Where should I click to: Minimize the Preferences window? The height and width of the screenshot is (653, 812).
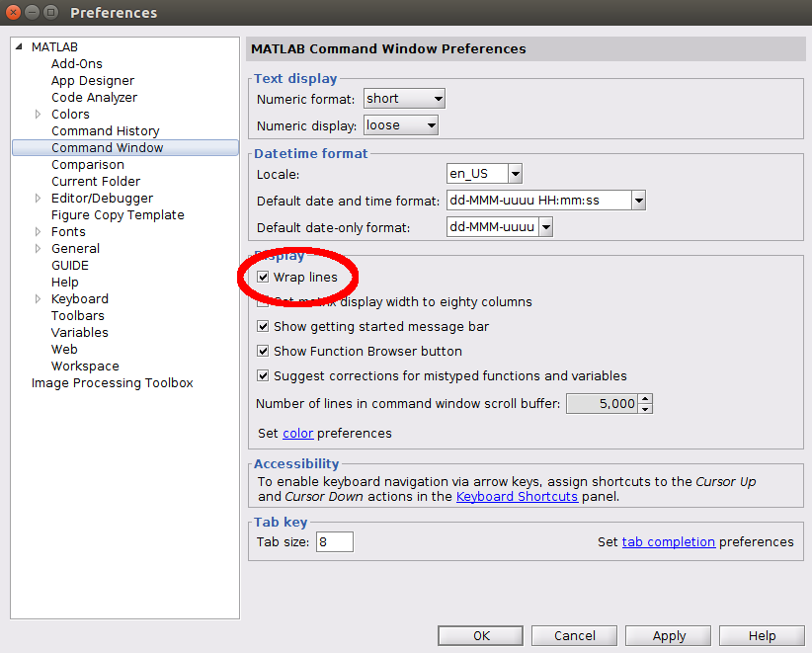[33, 12]
